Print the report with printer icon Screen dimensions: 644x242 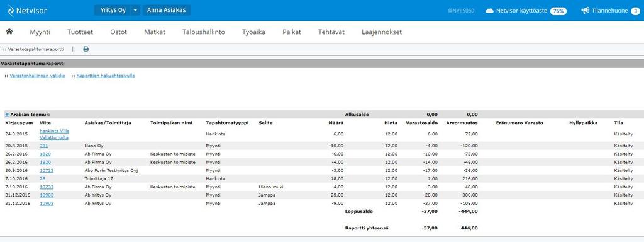86,49
